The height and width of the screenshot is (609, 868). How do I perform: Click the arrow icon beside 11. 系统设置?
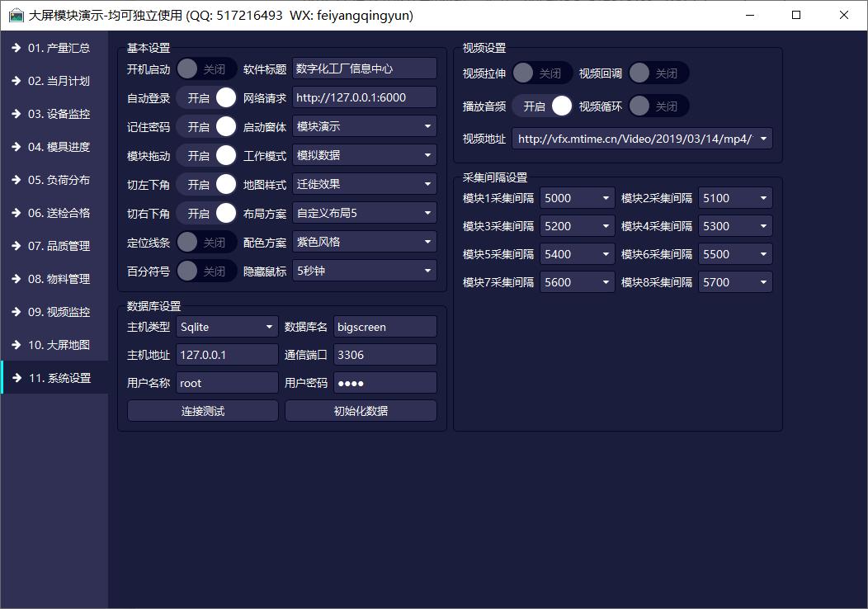tap(16, 378)
